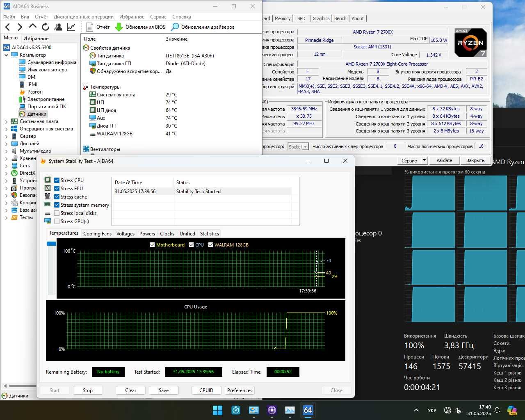Open the Отчёт report toolbar button
The height and width of the screenshot is (420, 525).
98,27
